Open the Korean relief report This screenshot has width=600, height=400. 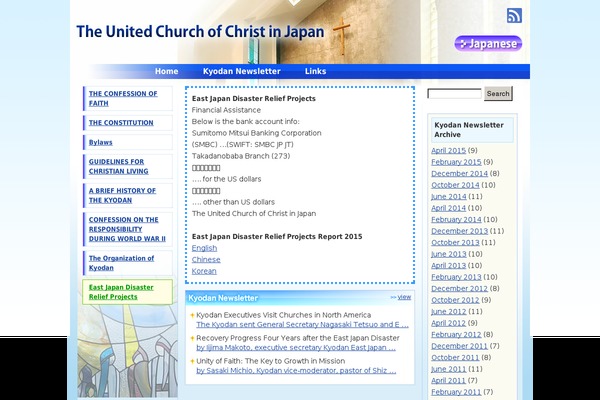pyautogui.click(x=204, y=271)
